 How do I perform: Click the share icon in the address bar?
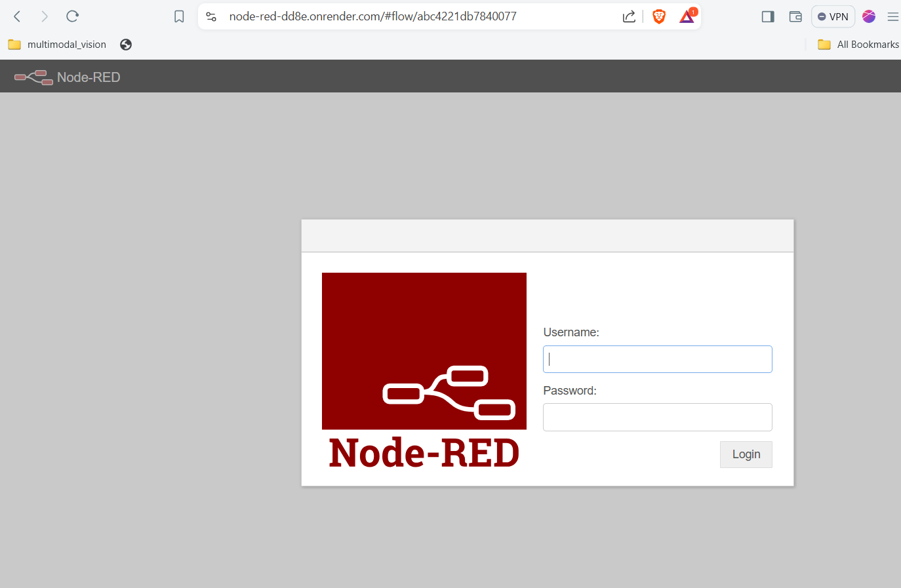[629, 16]
